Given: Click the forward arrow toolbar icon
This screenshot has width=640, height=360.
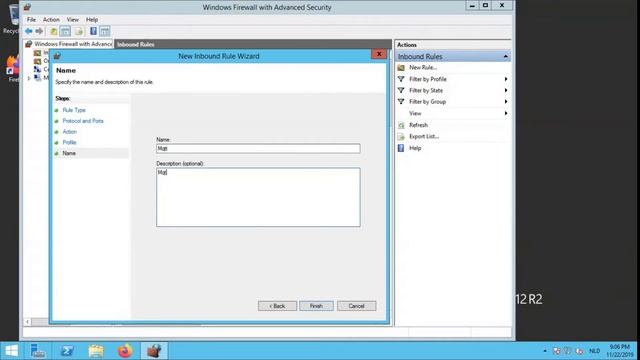Looking at the screenshot, I should pyautogui.click(x=39, y=31).
